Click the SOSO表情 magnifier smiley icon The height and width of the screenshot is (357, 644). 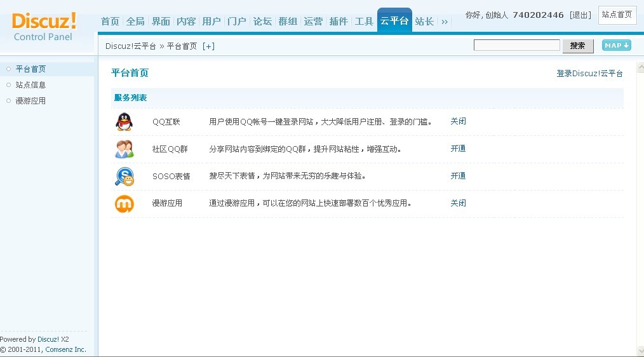click(x=124, y=176)
